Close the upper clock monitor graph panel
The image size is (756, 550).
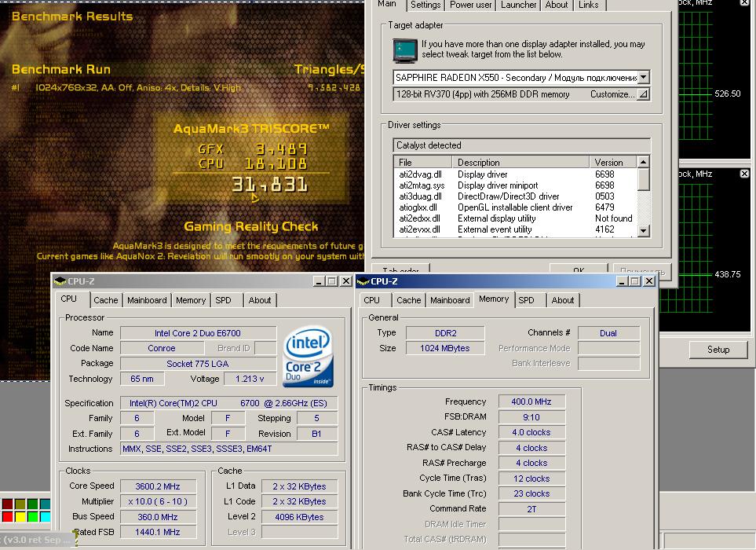point(744,2)
